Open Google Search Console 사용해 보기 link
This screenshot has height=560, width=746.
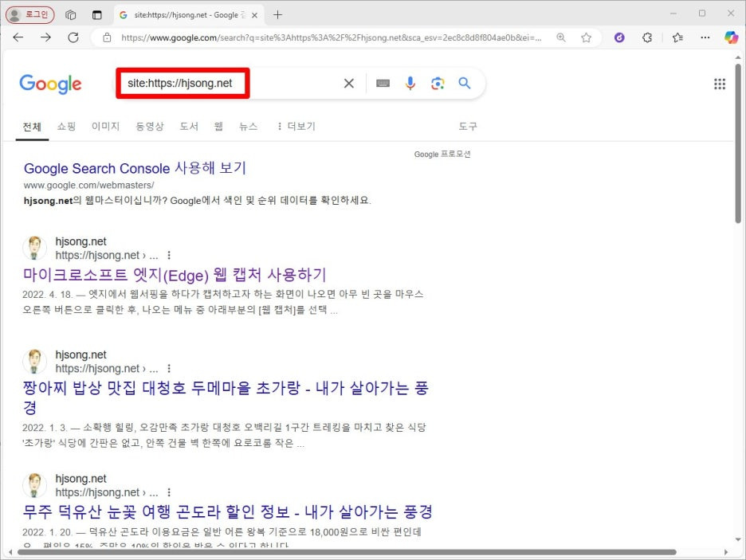tap(135, 168)
